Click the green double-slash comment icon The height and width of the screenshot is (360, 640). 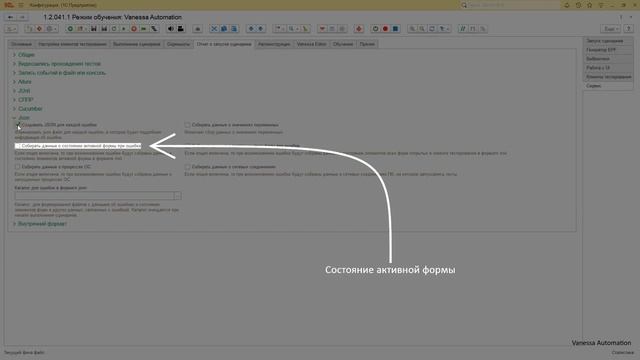(x=462, y=29)
